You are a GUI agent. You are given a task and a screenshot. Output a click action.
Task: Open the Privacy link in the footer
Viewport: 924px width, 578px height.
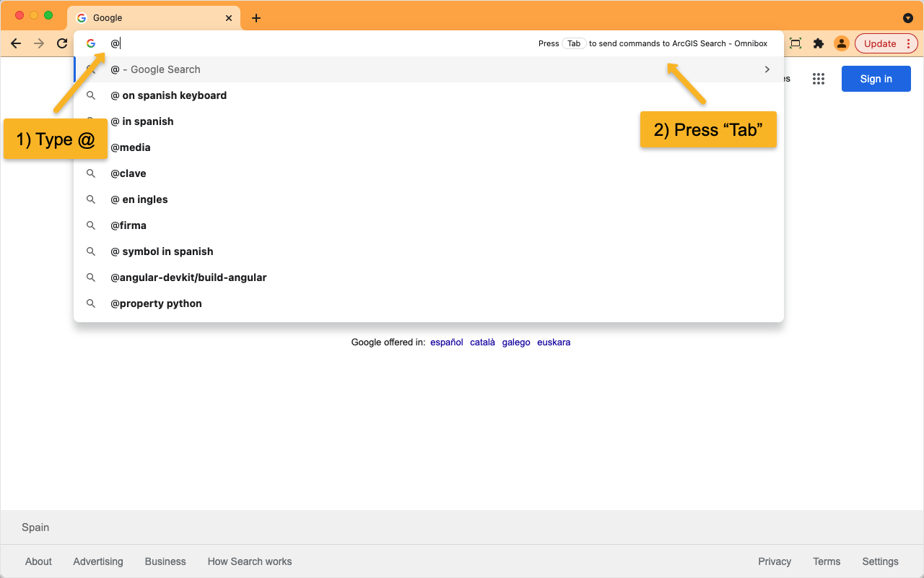coord(775,561)
